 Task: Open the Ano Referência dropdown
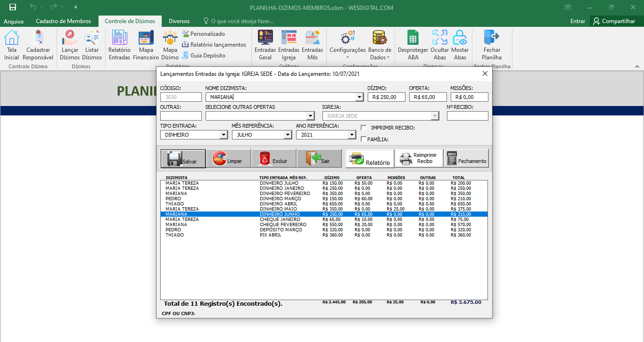[x=351, y=135]
